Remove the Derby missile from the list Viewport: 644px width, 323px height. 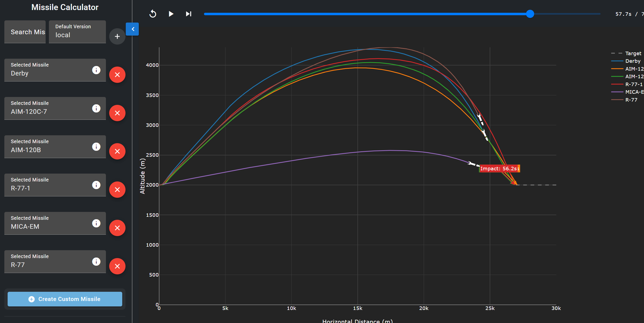[117, 75]
